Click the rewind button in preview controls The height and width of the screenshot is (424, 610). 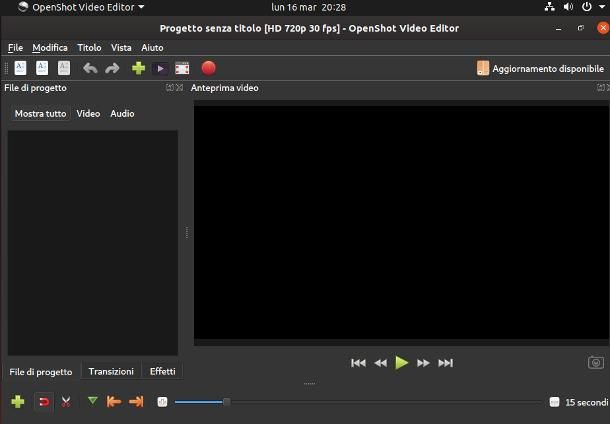[380, 363]
